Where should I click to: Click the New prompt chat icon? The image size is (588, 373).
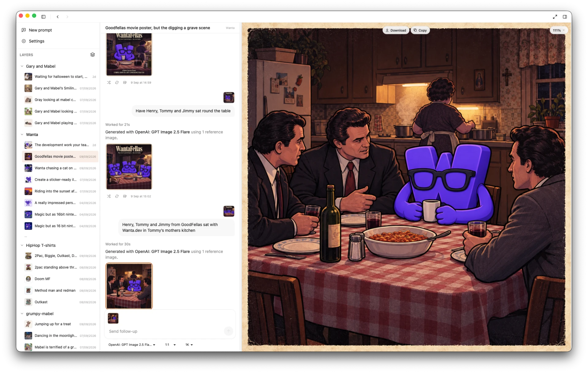click(24, 30)
